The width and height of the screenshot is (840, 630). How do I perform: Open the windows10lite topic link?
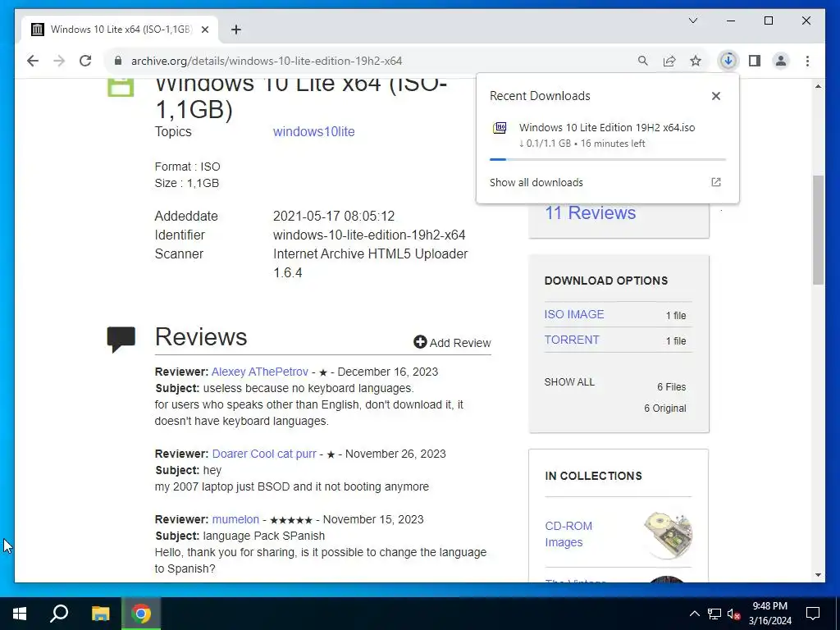coord(314,132)
